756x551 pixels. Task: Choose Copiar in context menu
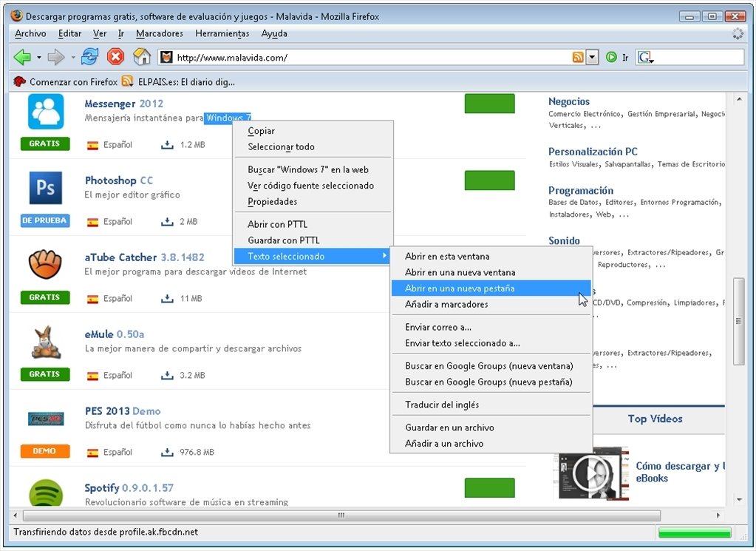click(x=313, y=131)
